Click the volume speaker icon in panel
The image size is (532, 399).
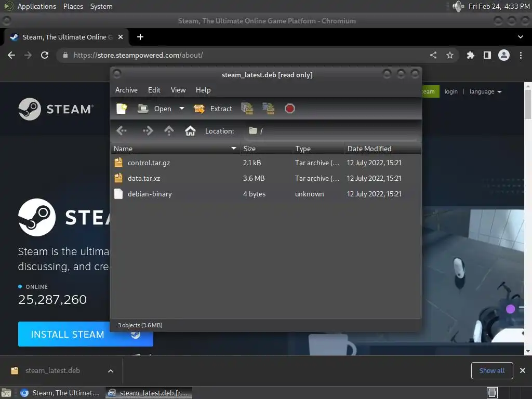[x=458, y=6]
